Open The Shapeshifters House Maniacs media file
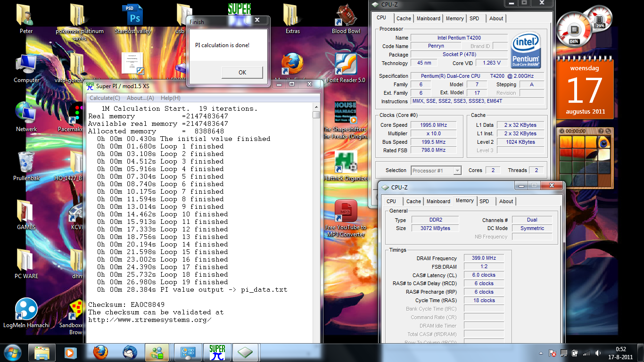Screen dimensions: 644x362 pos(346,120)
